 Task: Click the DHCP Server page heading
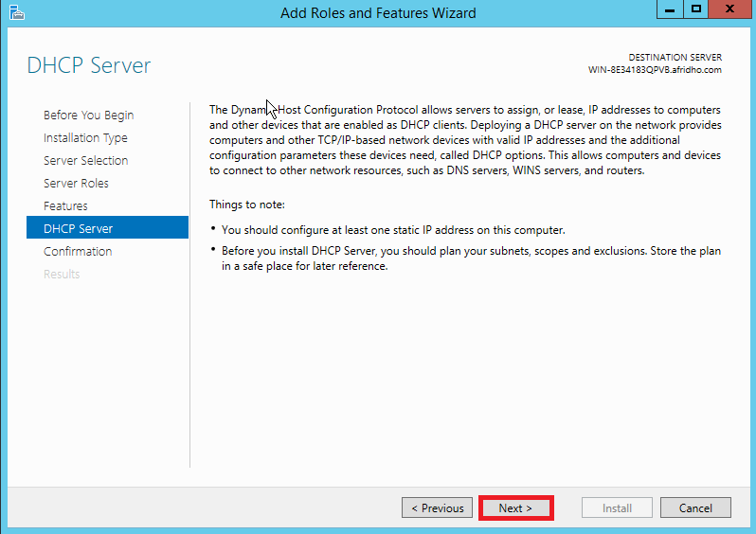pyautogui.click(x=89, y=65)
